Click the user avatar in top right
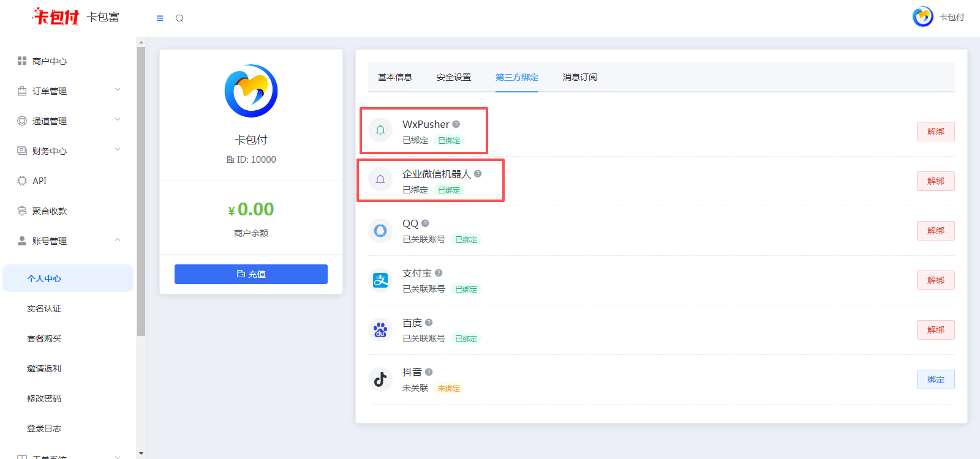 (x=922, y=17)
